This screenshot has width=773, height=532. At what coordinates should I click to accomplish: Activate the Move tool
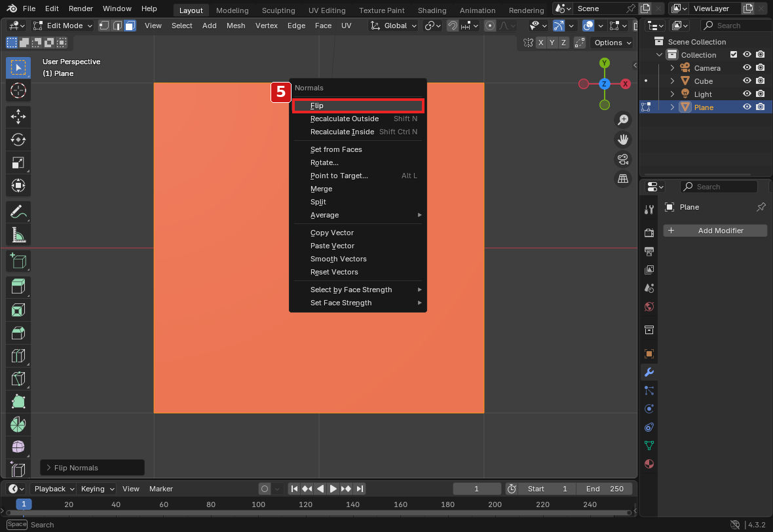tap(18, 117)
